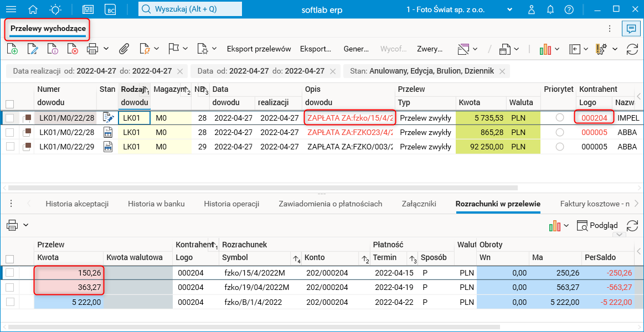Tick checkbox for fzko/B/1/4/2022 settlement row
The image size is (644, 332).
pos(10,302)
